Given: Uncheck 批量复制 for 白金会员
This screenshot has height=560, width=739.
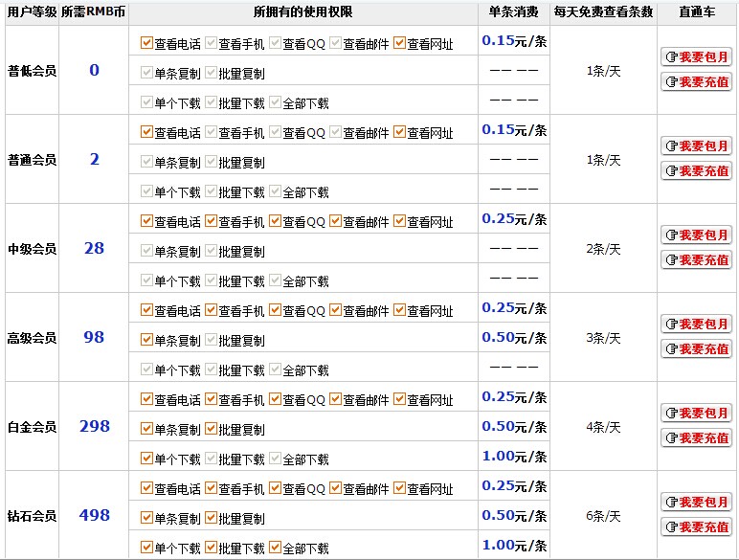Looking at the screenshot, I should (x=211, y=429).
